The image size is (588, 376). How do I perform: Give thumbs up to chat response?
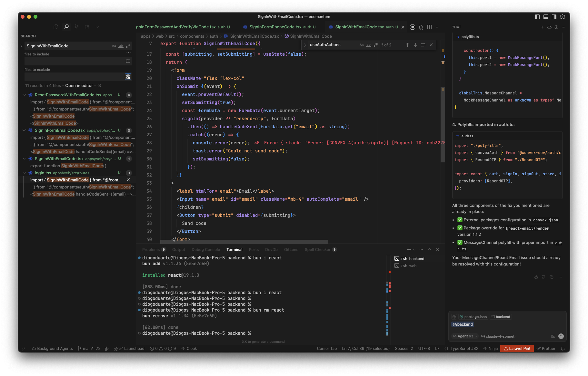(x=536, y=277)
